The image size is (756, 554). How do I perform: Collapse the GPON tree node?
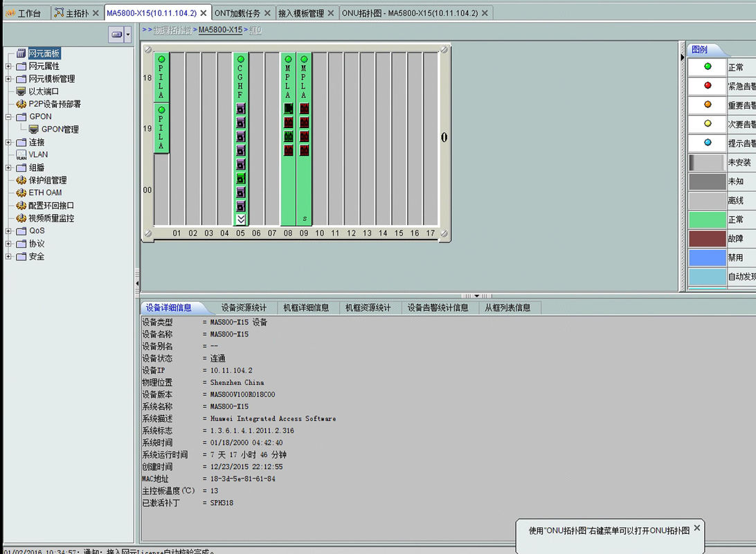tap(8, 117)
